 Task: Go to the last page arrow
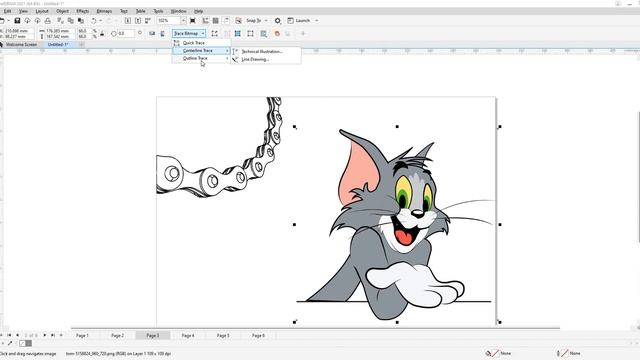coord(53,335)
